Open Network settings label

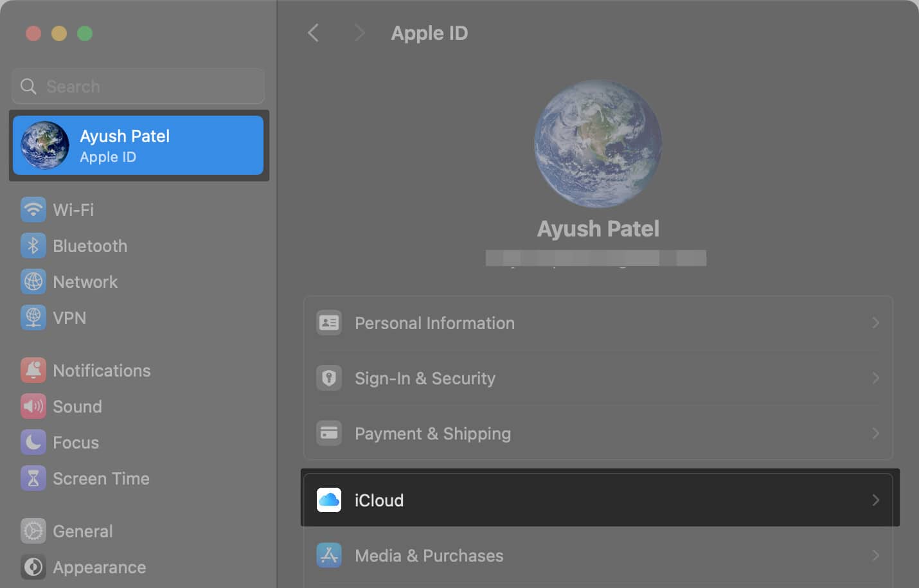[85, 281]
